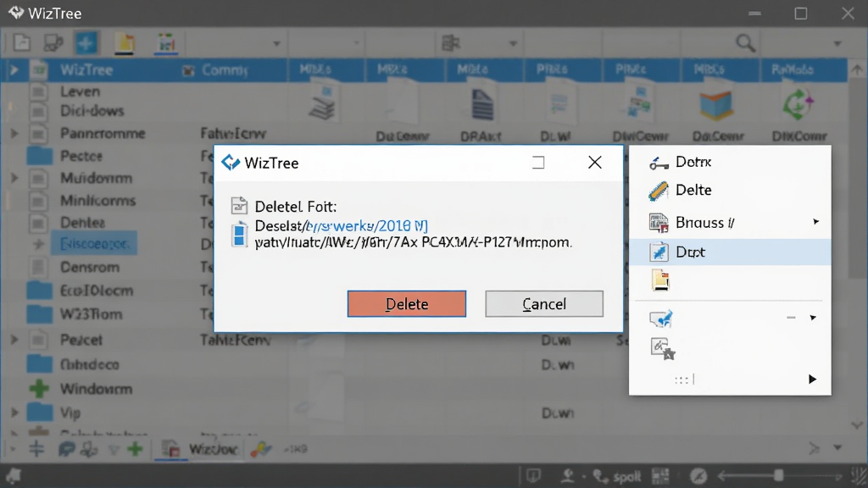868x488 pixels.
Task: Click the zoom slider handle in status bar
Action: [779, 475]
